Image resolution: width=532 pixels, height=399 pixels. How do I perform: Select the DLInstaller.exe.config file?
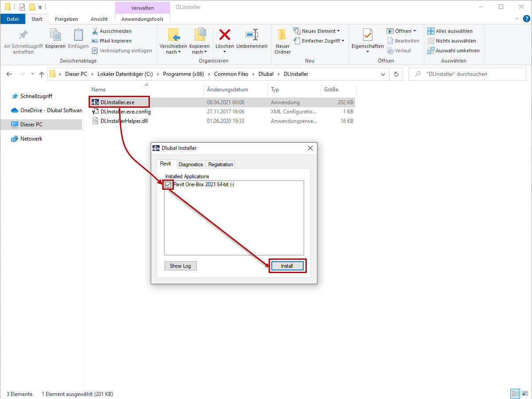click(x=125, y=112)
